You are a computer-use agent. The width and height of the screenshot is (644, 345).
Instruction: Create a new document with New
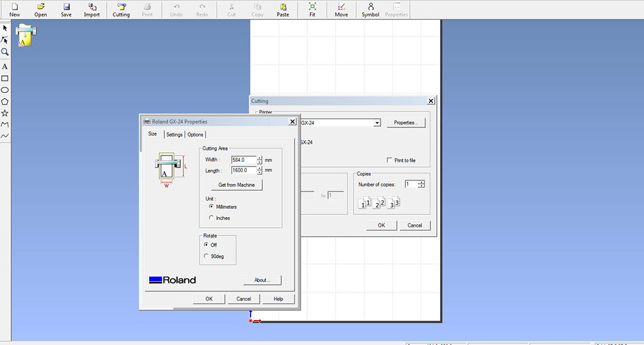click(14, 10)
